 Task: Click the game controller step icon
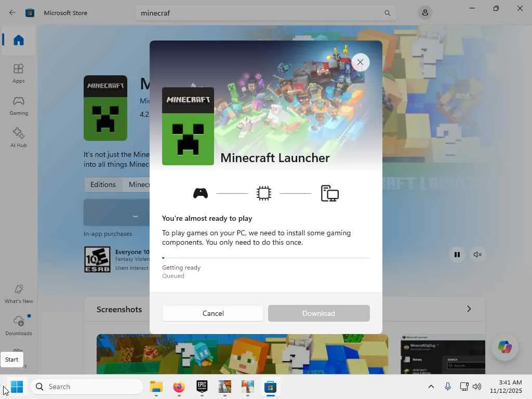click(x=201, y=193)
